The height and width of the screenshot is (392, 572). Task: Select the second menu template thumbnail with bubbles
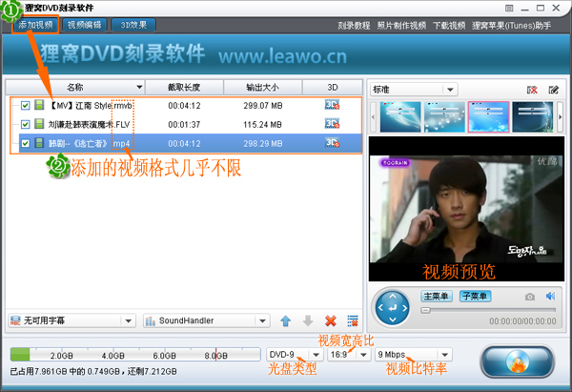coord(444,116)
